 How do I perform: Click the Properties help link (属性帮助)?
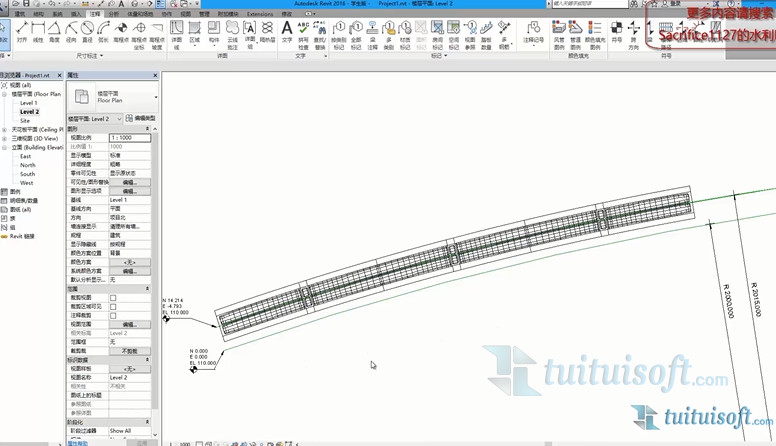[78, 442]
